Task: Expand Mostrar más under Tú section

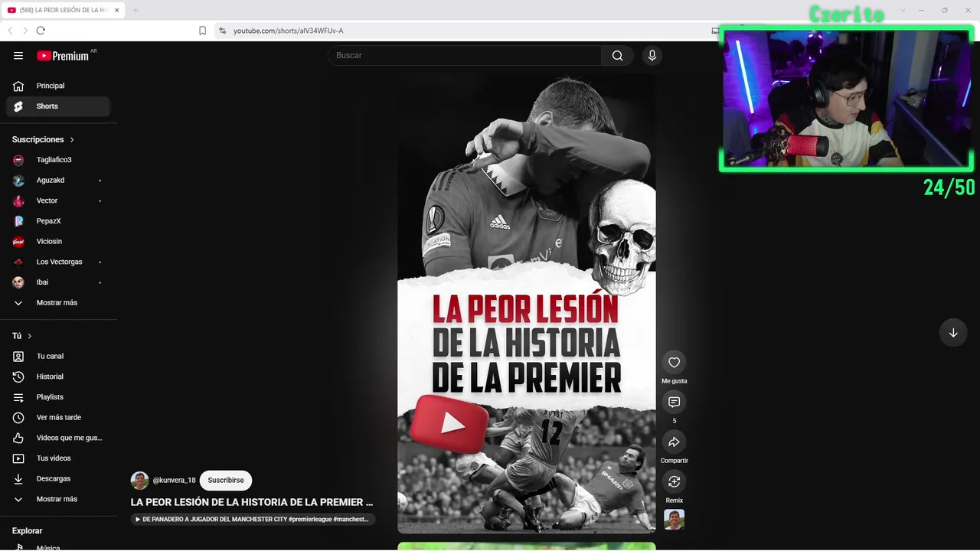Action: (58, 499)
